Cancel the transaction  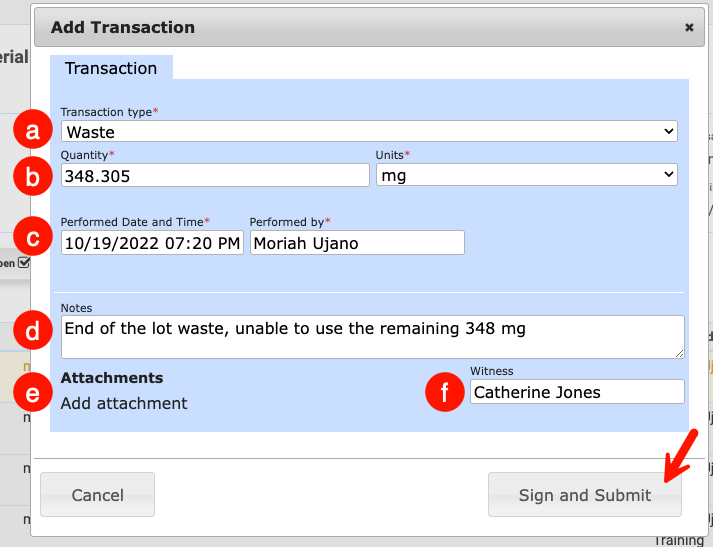[x=97, y=495]
